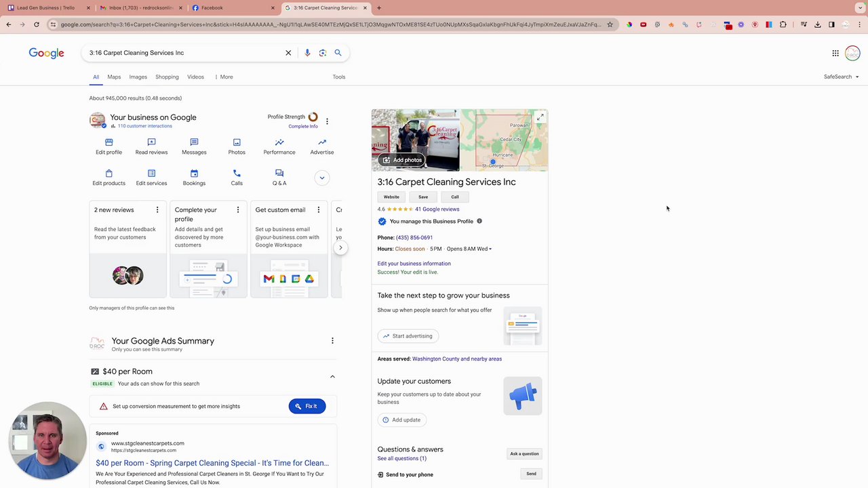Open the Google apps grid

835,53
